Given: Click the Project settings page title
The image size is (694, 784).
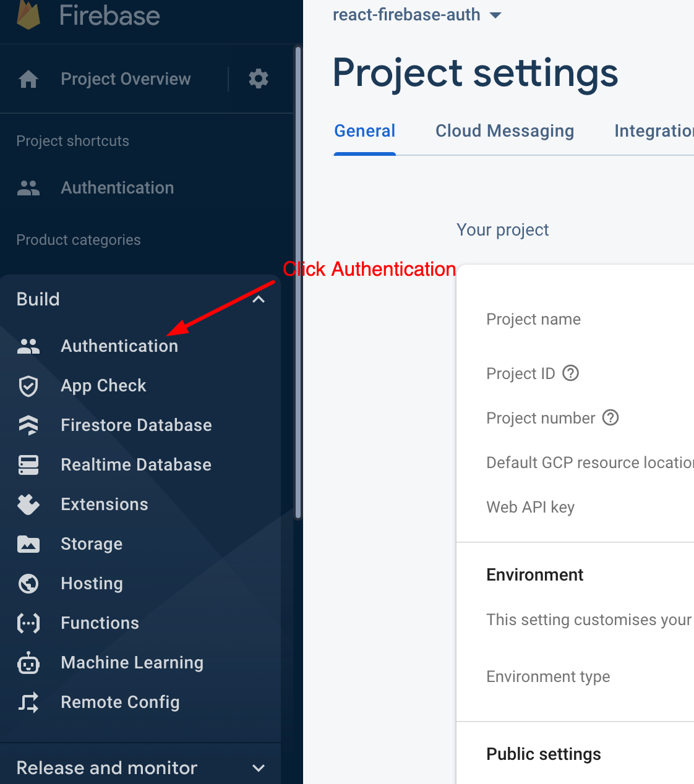Looking at the screenshot, I should [475, 73].
